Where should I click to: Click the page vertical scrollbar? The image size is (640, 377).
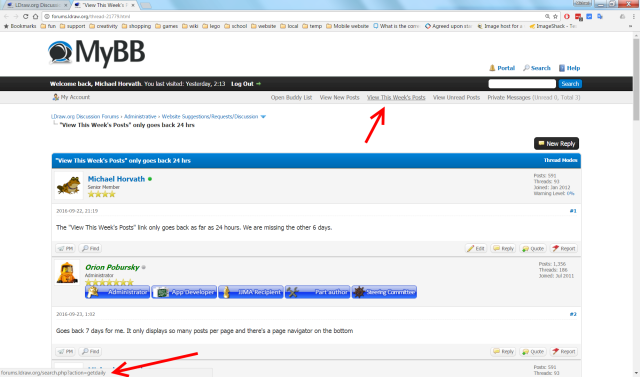pos(636,204)
